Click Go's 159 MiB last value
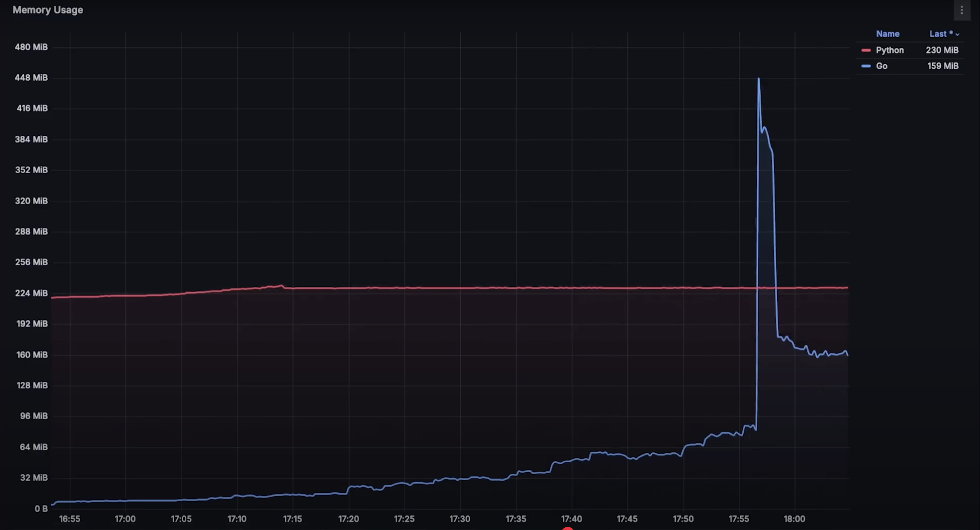 943,66
